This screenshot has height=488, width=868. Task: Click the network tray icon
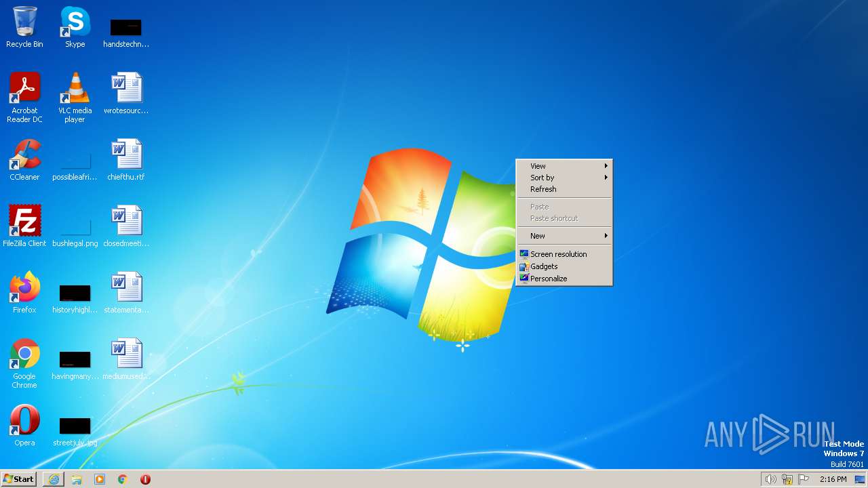tap(787, 479)
